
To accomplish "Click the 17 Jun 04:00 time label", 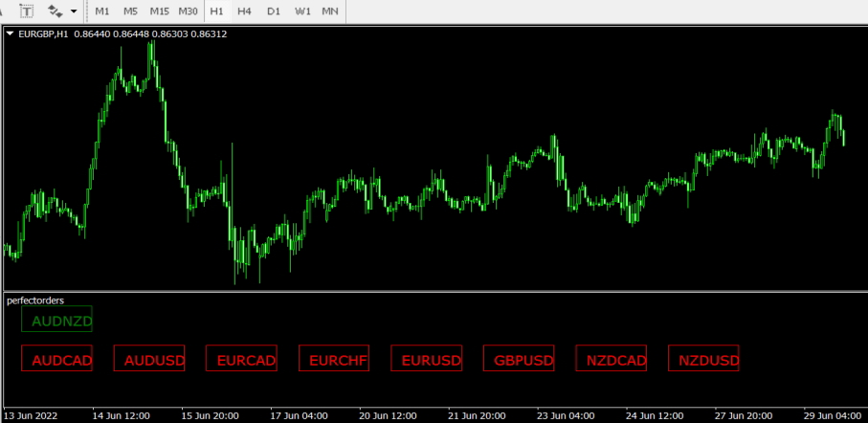I will click(x=299, y=415).
